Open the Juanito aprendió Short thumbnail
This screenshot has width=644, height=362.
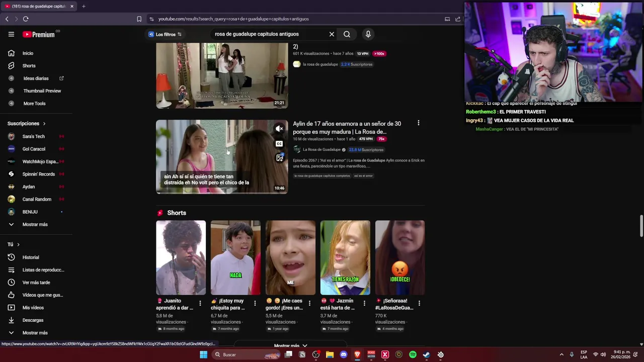tap(181, 257)
